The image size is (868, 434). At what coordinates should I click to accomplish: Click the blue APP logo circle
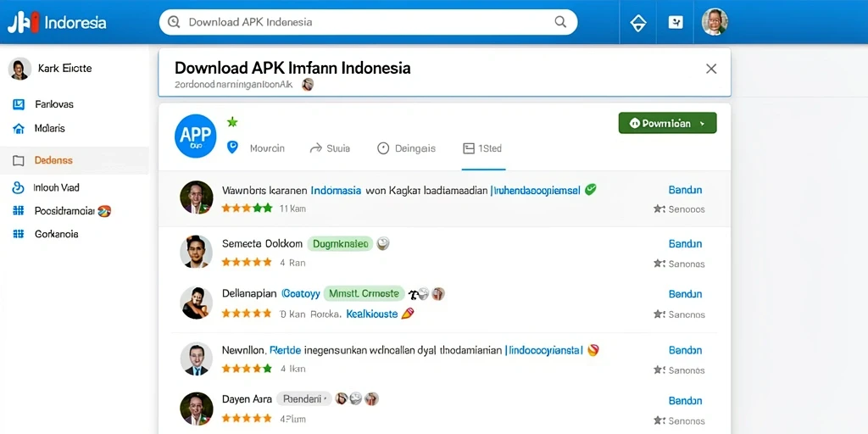coord(196,136)
